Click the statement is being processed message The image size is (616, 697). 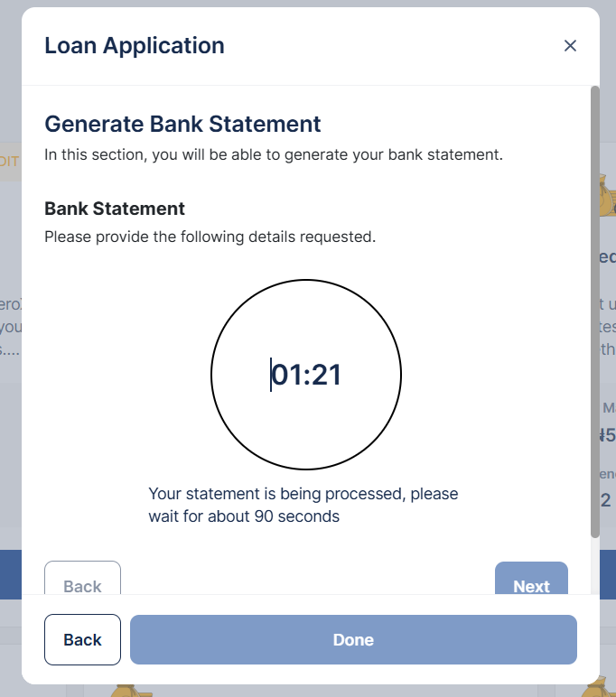click(x=303, y=506)
